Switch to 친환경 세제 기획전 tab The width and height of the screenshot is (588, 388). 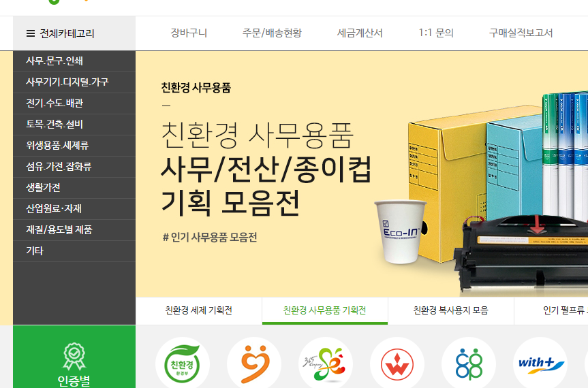tap(199, 310)
